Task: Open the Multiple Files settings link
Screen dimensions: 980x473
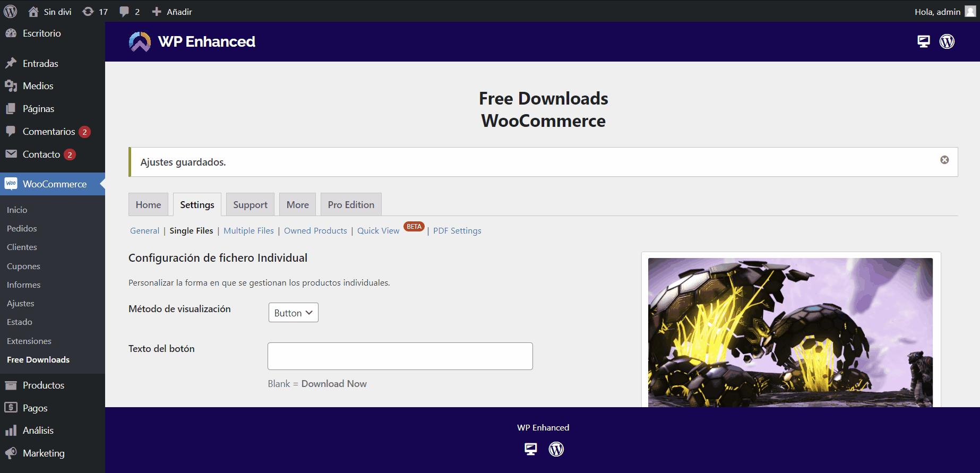Action: 248,231
